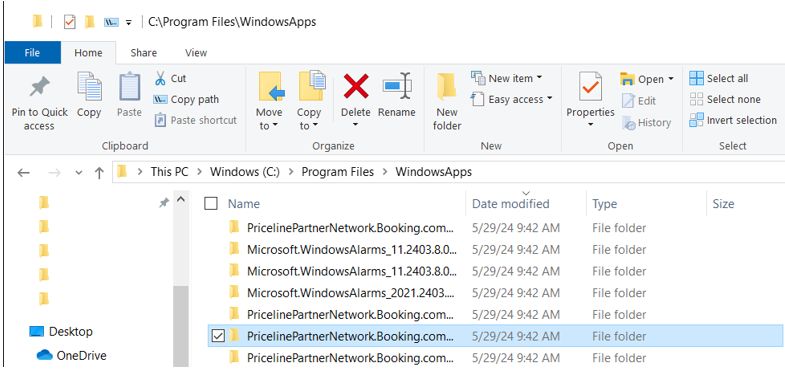Sort by Size column header
Screen dimensions: 785x372
[x=723, y=204]
